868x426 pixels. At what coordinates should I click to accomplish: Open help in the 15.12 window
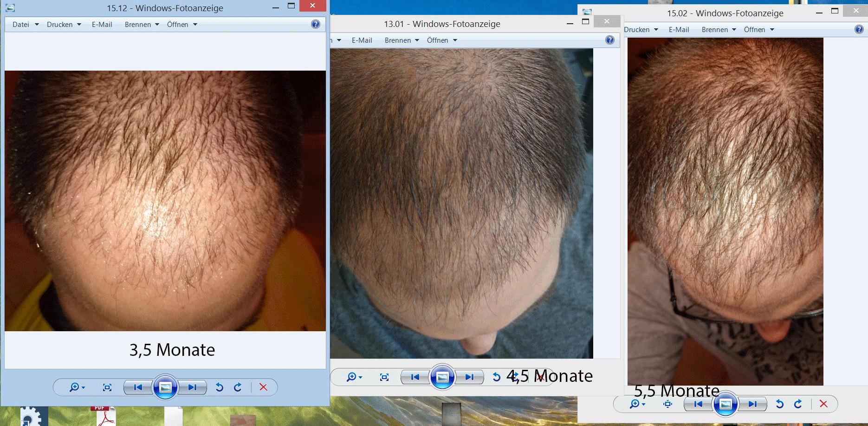[315, 24]
